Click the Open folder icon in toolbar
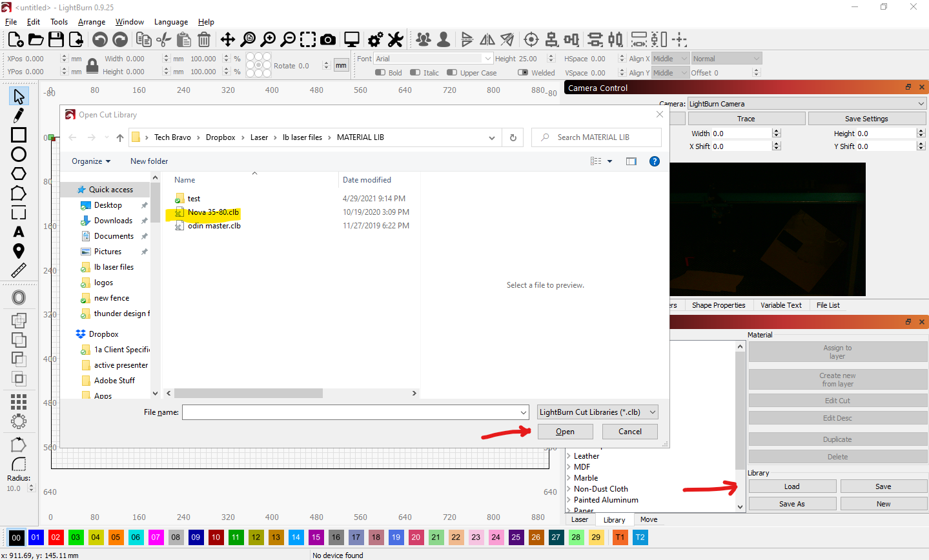This screenshot has width=929, height=560. [x=36, y=40]
